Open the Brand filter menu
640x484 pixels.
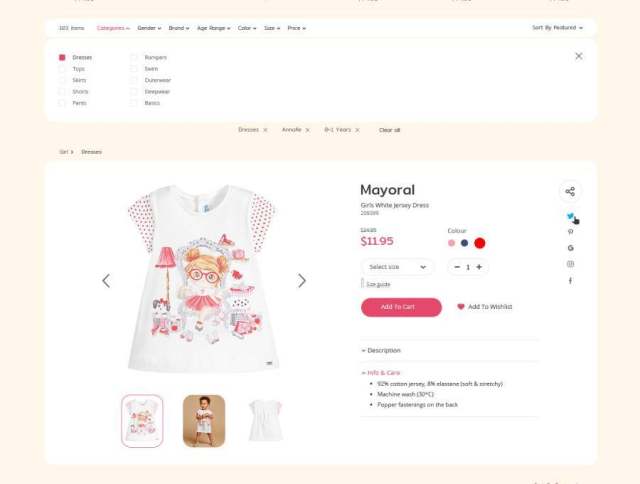pyautogui.click(x=179, y=28)
